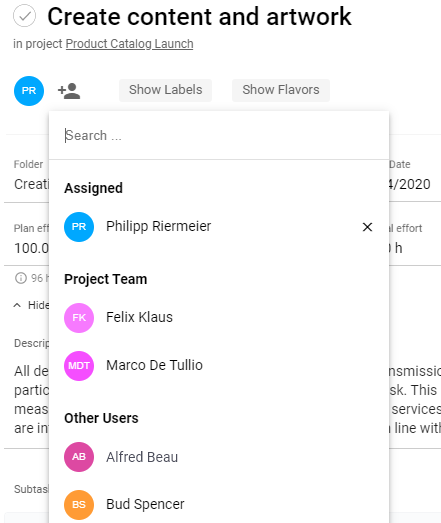The height and width of the screenshot is (523, 441).
Task: Select Marco De Tullio from Project Team
Action: pos(219,366)
